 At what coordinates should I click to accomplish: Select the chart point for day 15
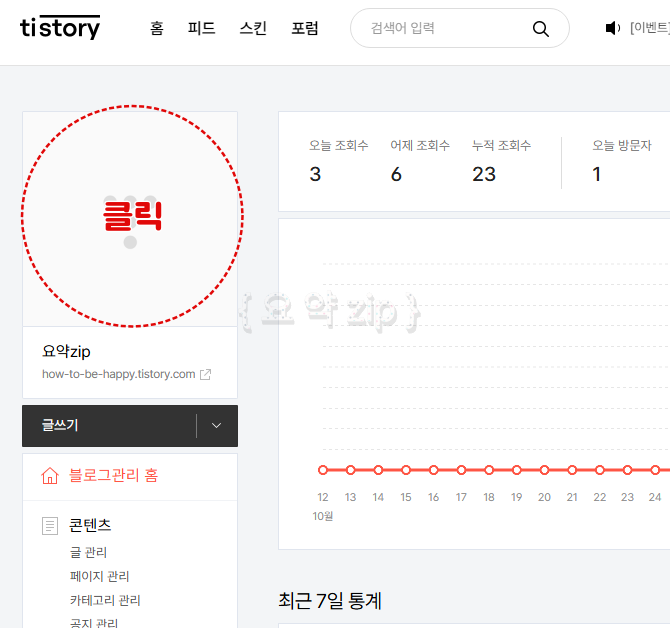[406, 470]
